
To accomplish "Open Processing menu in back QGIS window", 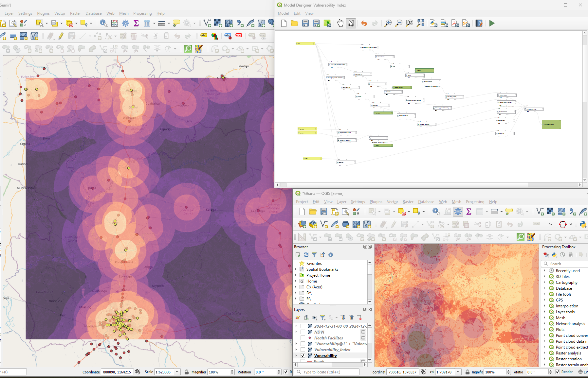I will (x=142, y=13).
